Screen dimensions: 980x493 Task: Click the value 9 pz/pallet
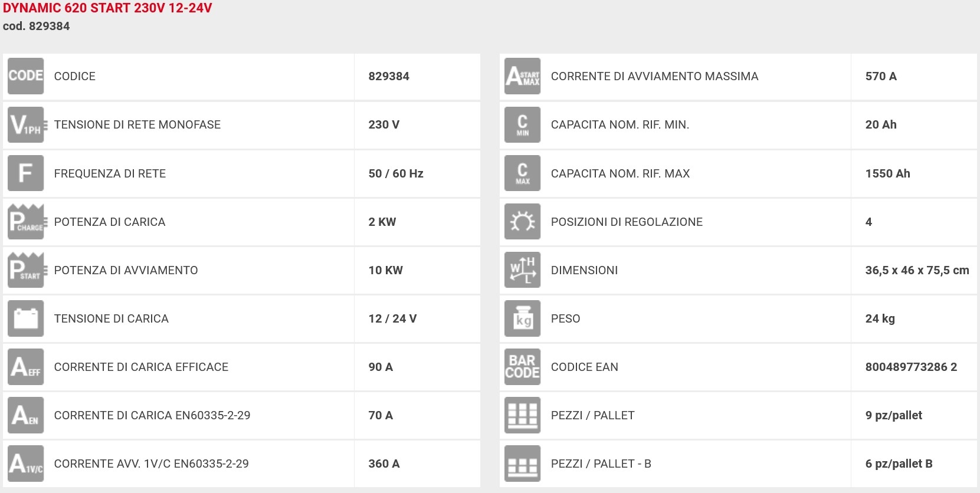(x=894, y=415)
